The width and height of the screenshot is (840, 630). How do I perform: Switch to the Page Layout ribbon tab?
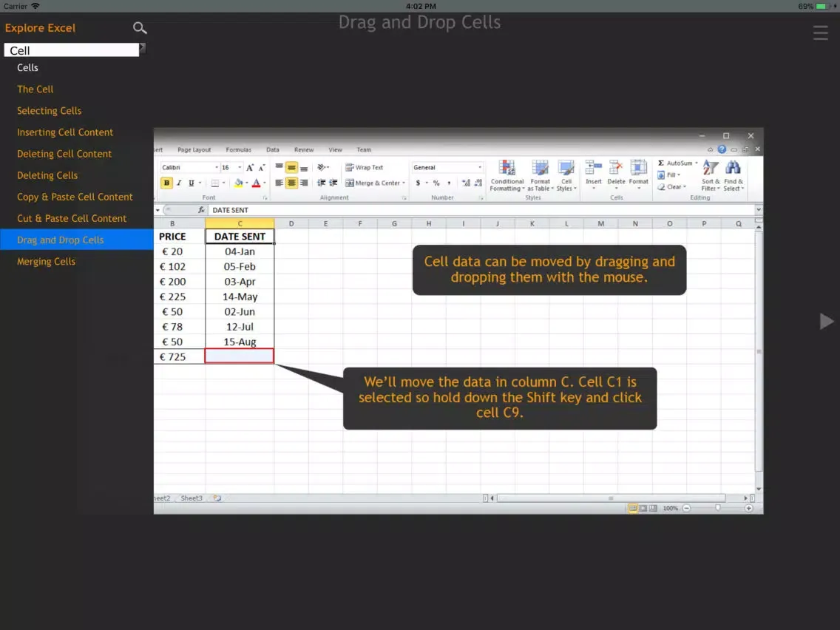coord(194,150)
